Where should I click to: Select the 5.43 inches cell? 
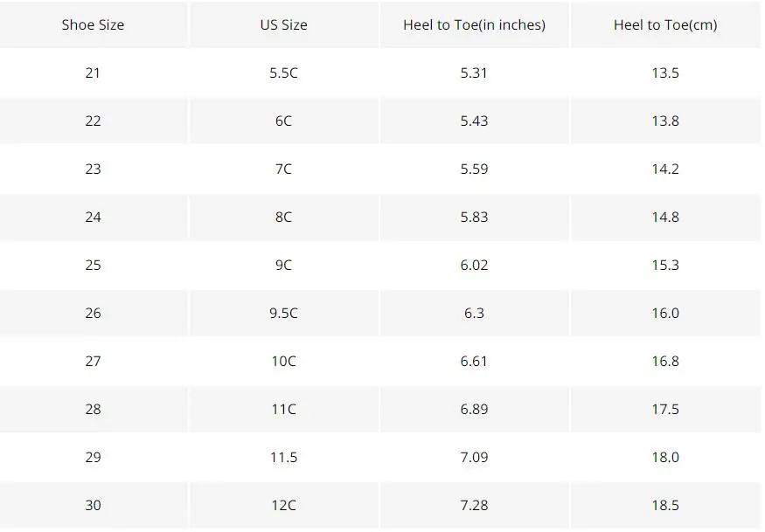click(x=474, y=121)
